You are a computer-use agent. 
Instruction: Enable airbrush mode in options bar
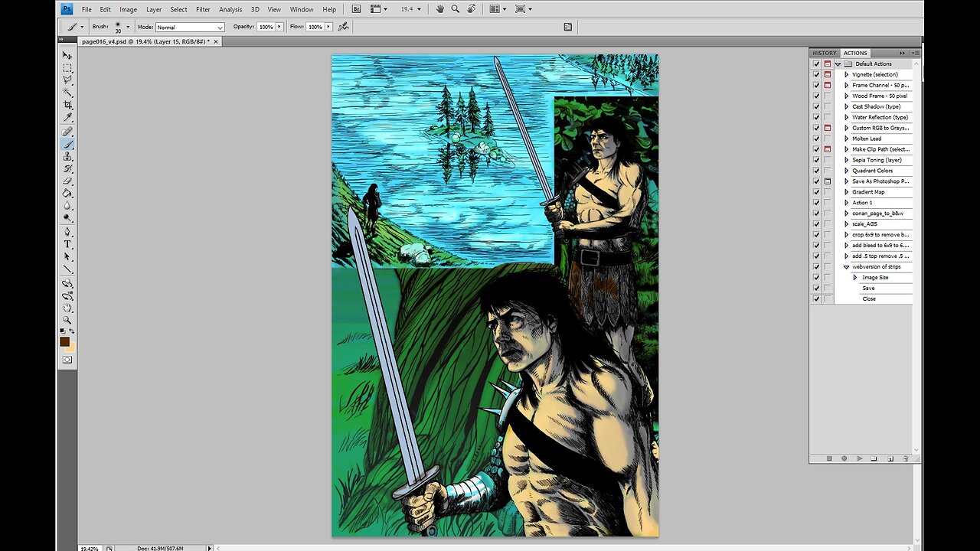tap(343, 27)
